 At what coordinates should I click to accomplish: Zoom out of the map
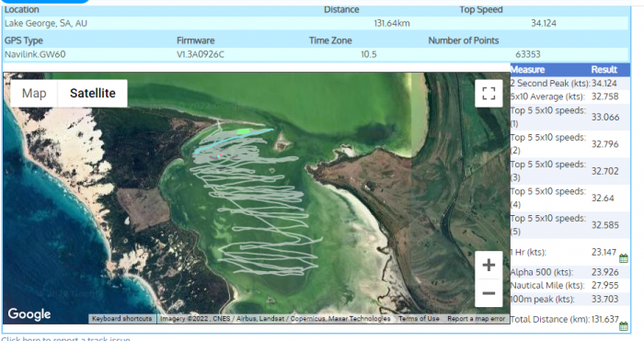pos(489,293)
